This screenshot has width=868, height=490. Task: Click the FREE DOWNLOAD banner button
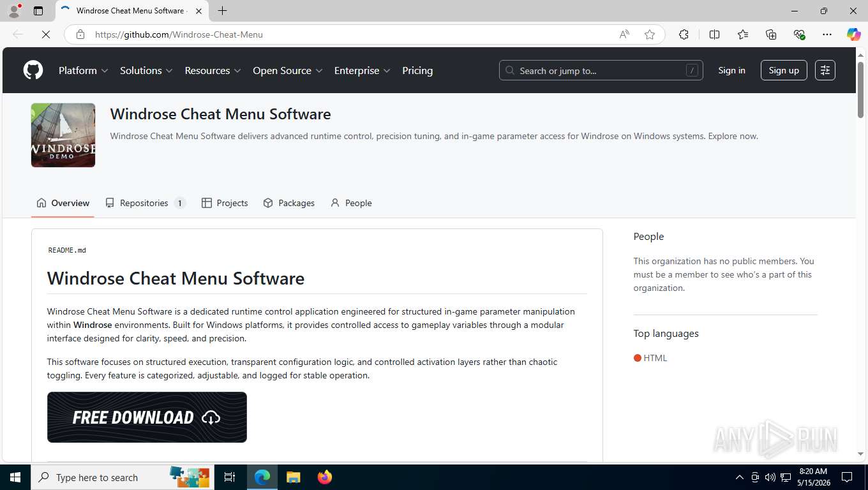147,417
